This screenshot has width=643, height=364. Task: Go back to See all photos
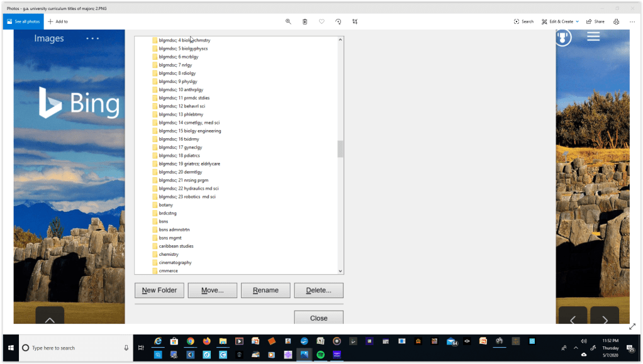23,21
